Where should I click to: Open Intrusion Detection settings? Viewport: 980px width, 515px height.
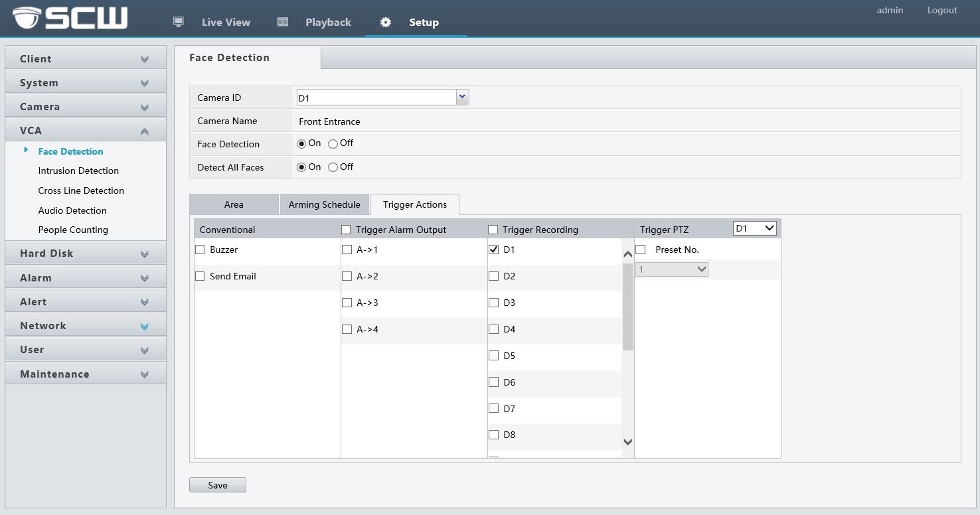[78, 171]
